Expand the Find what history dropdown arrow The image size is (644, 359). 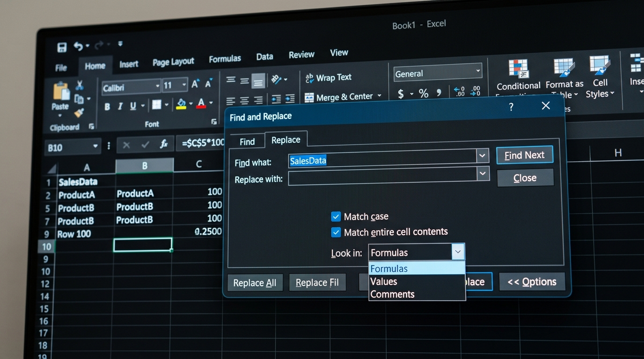point(483,156)
